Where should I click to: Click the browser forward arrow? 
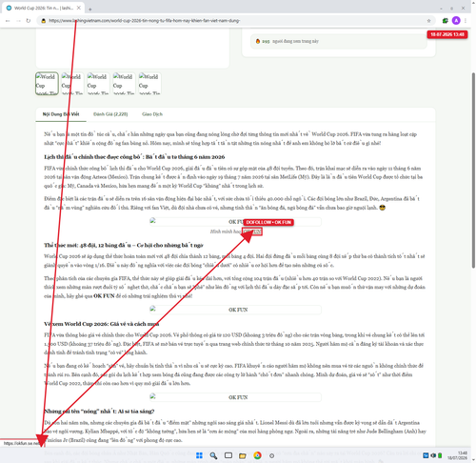point(18,21)
